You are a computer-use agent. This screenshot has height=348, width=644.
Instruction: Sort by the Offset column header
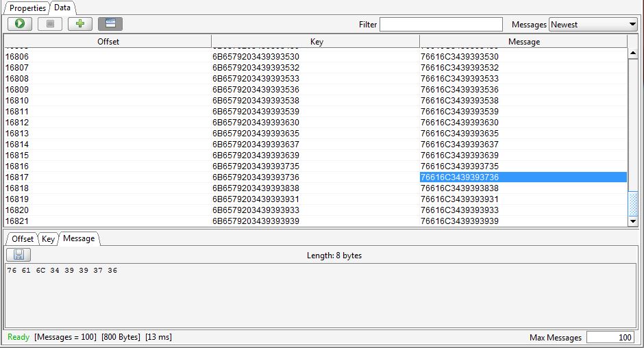[108, 42]
